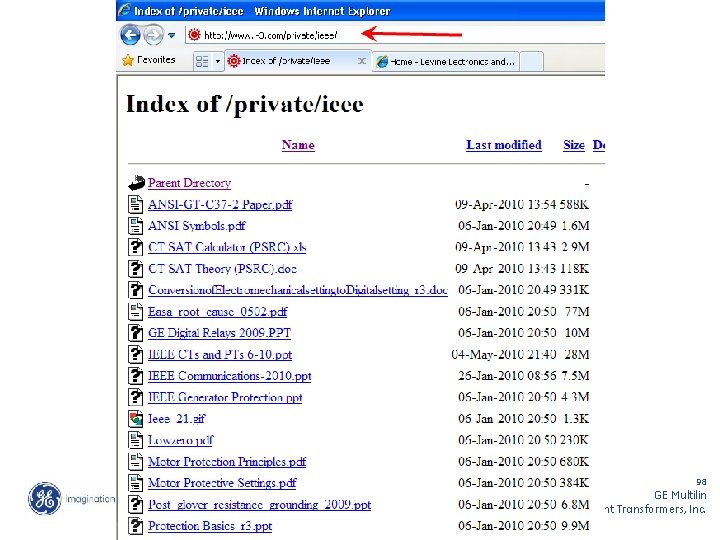The image size is (720, 540).
Task: Open Motor Protective Settings.pdf link
Action: click(x=222, y=483)
